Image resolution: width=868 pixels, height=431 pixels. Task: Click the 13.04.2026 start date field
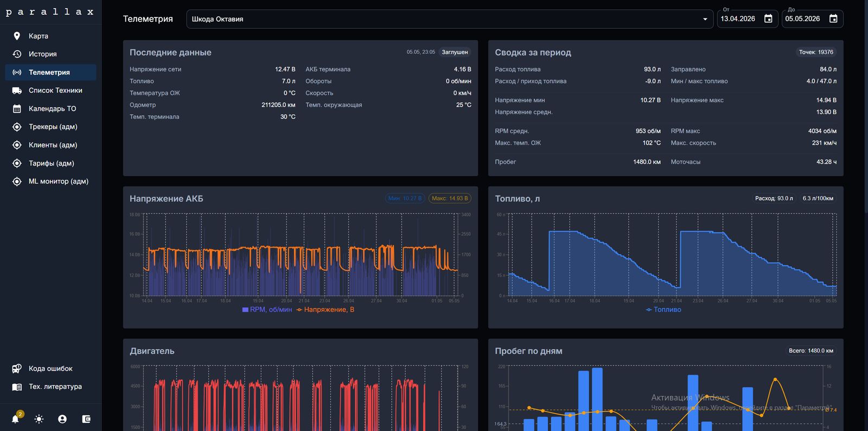[738, 19]
